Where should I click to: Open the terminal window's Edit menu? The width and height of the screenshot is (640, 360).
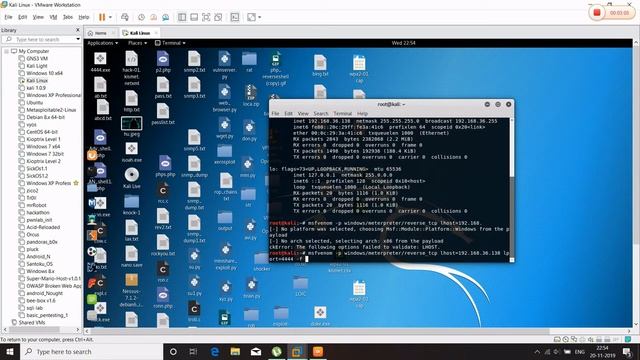coord(289,113)
